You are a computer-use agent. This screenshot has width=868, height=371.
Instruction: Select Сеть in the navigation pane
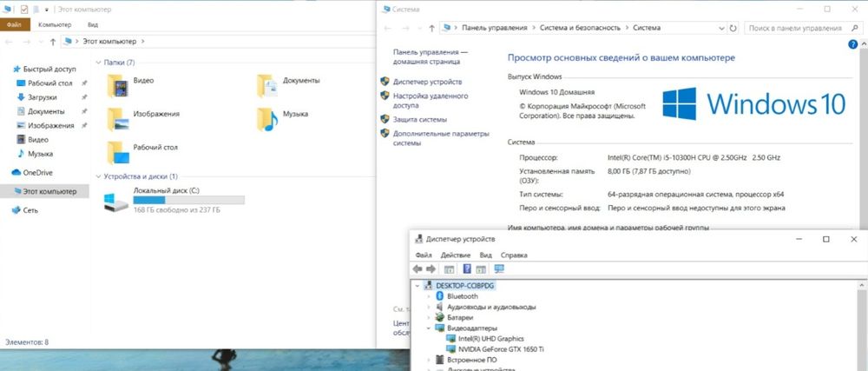click(x=25, y=210)
